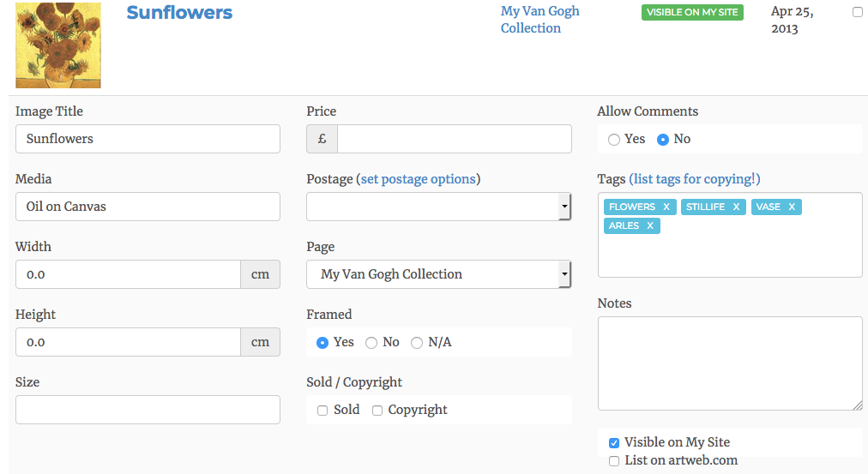Select the Sunflowers row checkbox
Image resolution: width=868 pixels, height=474 pixels.
[x=858, y=12]
